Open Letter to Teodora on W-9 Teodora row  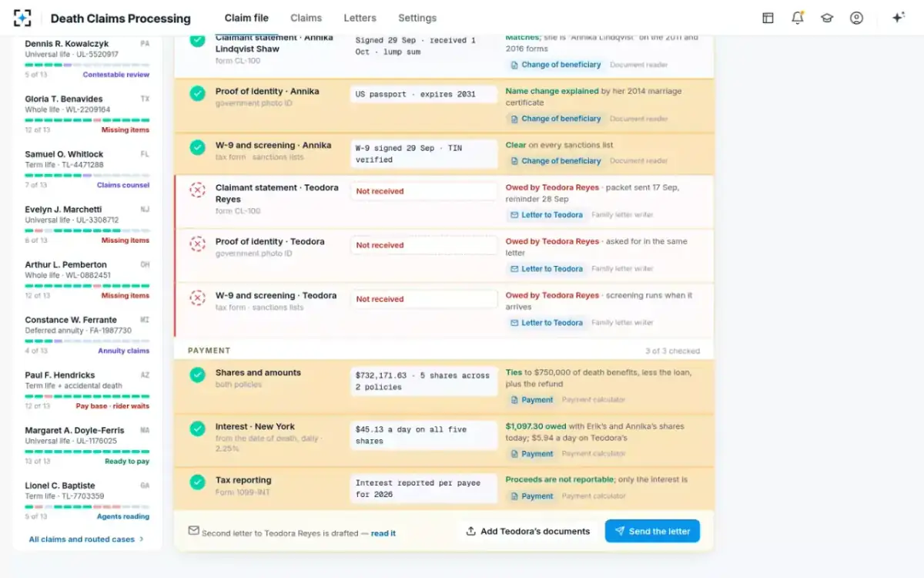(x=546, y=323)
